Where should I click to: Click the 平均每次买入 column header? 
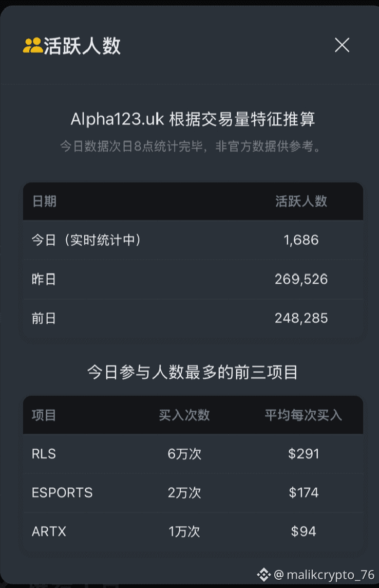coord(304,415)
